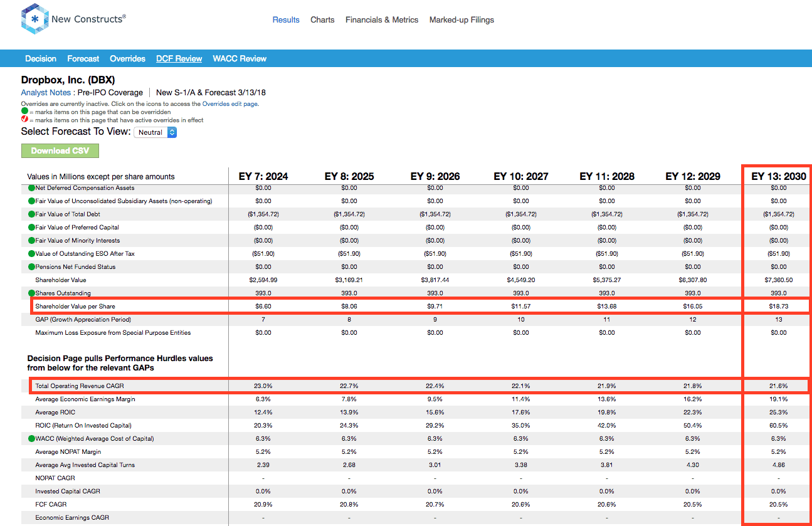Click the 4.86 invested capital turns cell
This screenshot has width=812, height=526.
(779, 465)
